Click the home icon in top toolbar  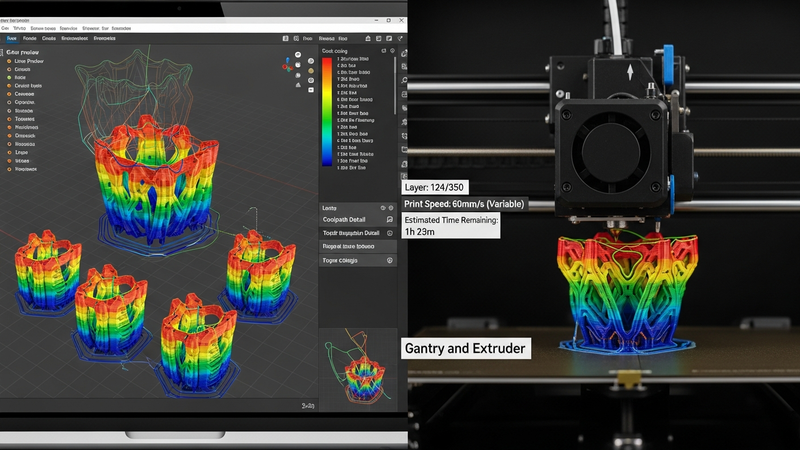tap(368, 38)
